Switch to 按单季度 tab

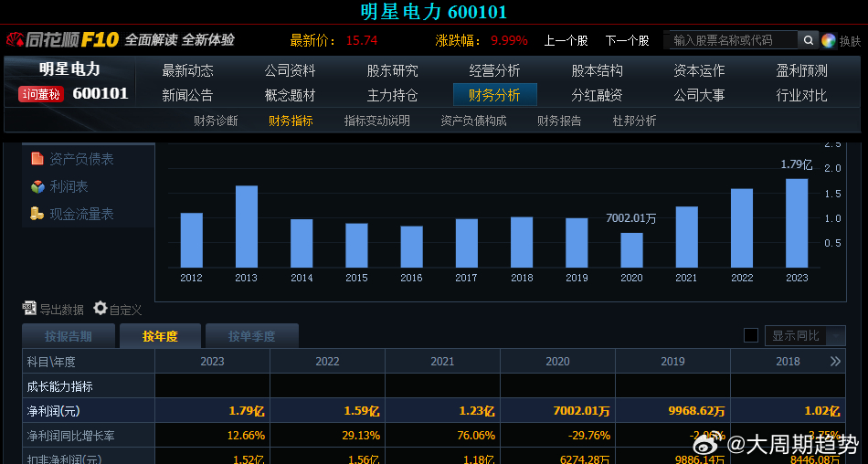(x=252, y=336)
